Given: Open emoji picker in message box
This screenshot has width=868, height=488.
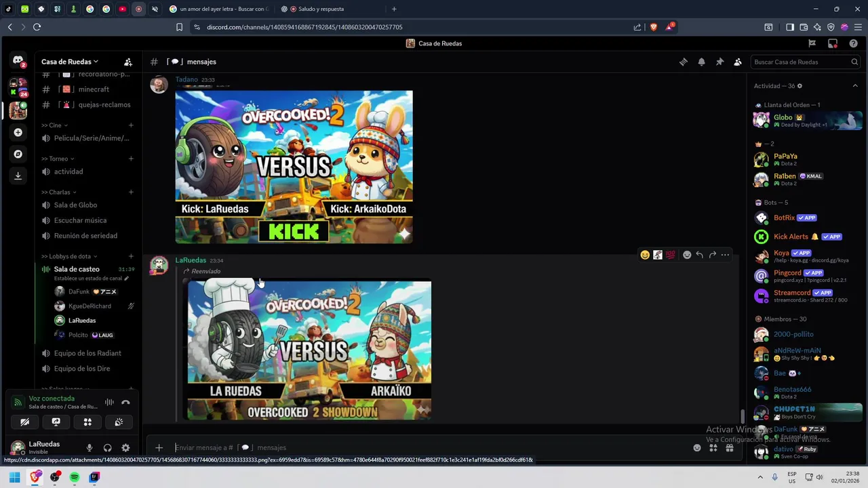Looking at the screenshot, I should coord(696,447).
